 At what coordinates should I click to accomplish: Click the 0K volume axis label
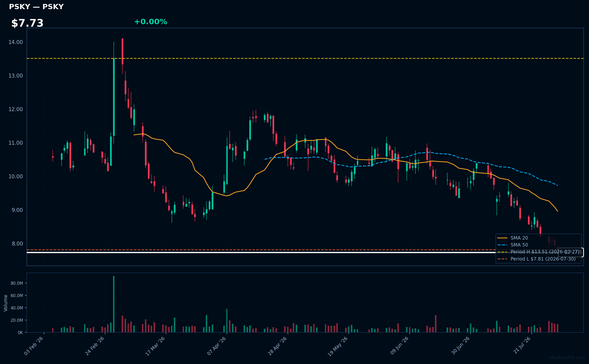click(20, 333)
